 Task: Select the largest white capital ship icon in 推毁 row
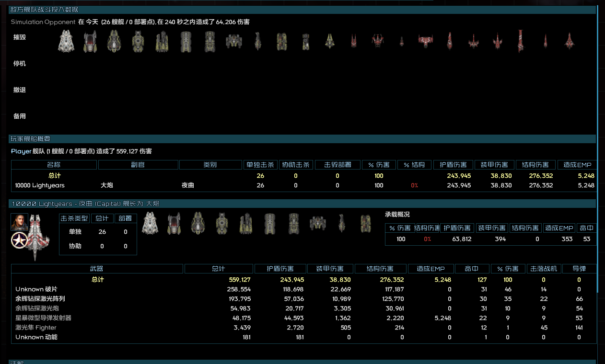(66, 41)
